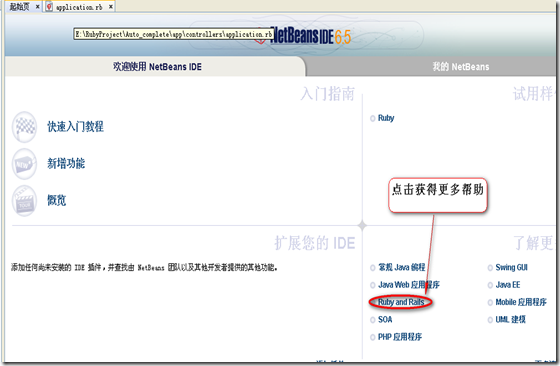Image resolution: width=560 pixels, height=366 pixels.
Task: Open the Swing GUI link
Action: point(511,267)
